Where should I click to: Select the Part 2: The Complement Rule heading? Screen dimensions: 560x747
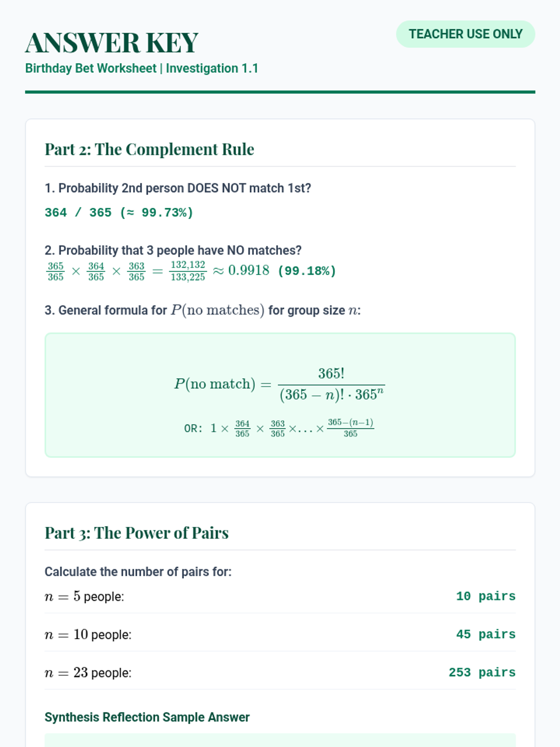(149, 149)
